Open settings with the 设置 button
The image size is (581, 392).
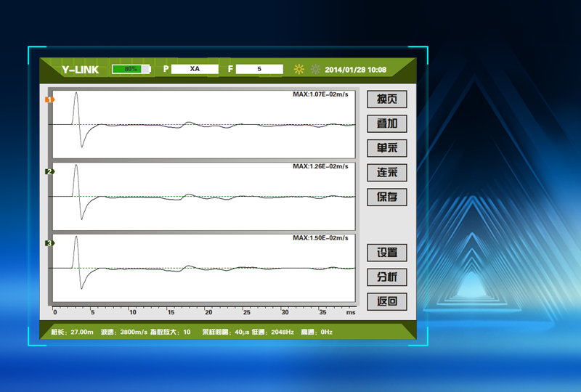386,253
